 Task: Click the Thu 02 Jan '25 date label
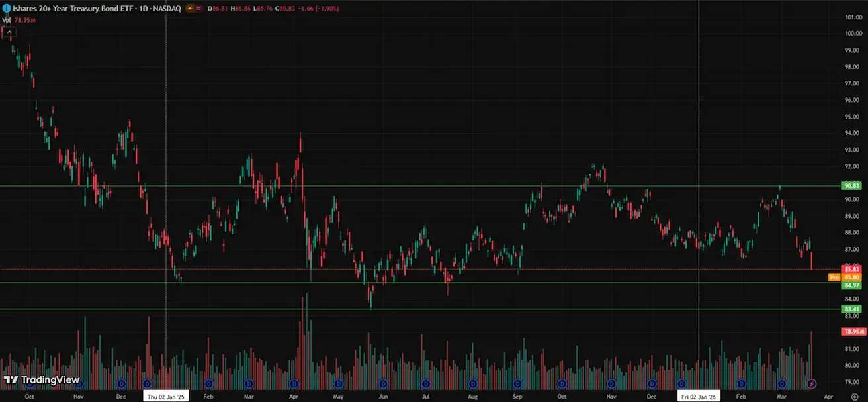[166, 396]
